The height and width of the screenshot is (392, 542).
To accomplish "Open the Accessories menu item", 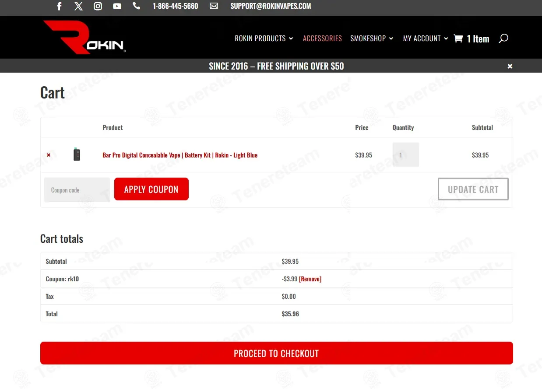I will pyautogui.click(x=322, y=38).
